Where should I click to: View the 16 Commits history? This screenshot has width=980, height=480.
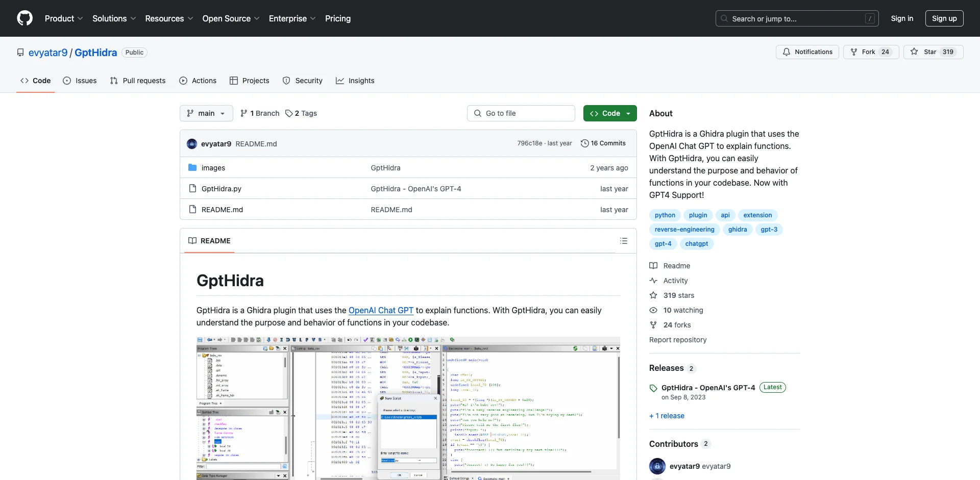coord(603,143)
